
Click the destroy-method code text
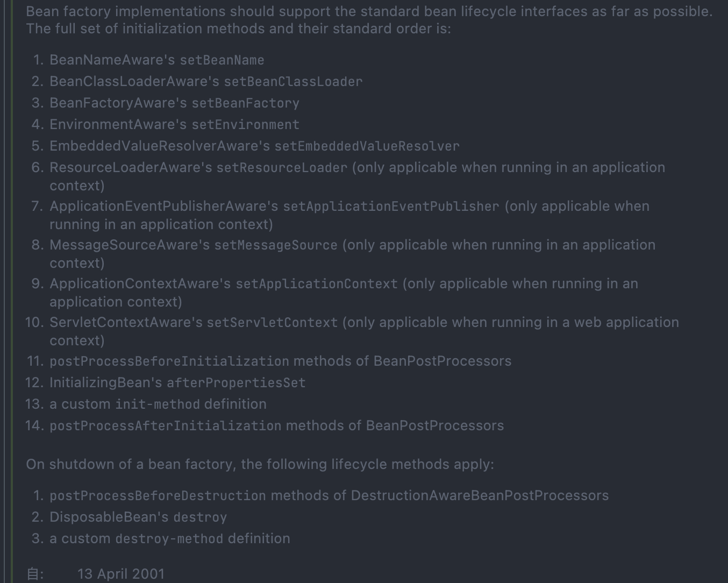[169, 539]
